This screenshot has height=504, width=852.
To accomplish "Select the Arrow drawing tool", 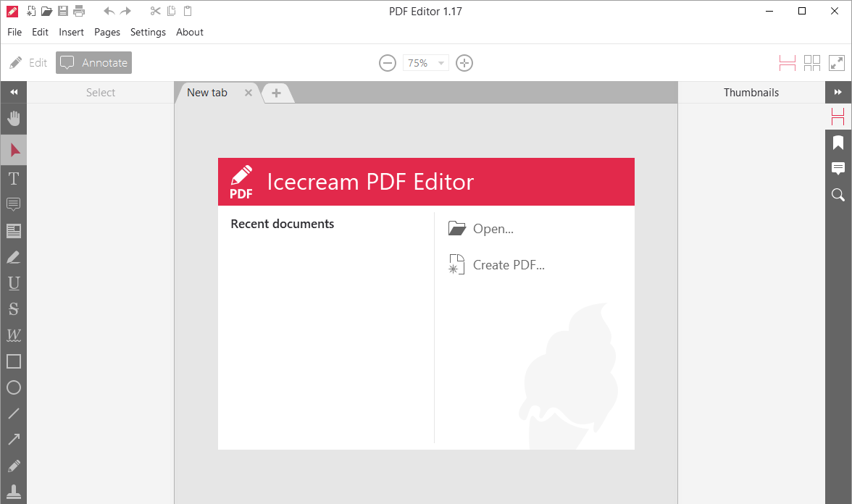I will tap(14, 440).
